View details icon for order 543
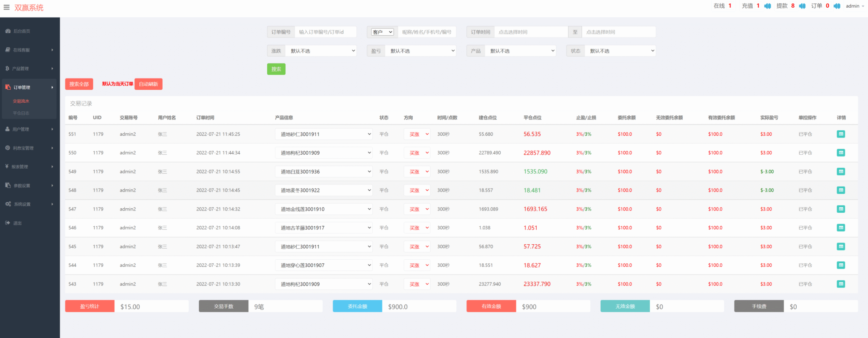Viewport: 868px width, 338px height. click(x=841, y=284)
